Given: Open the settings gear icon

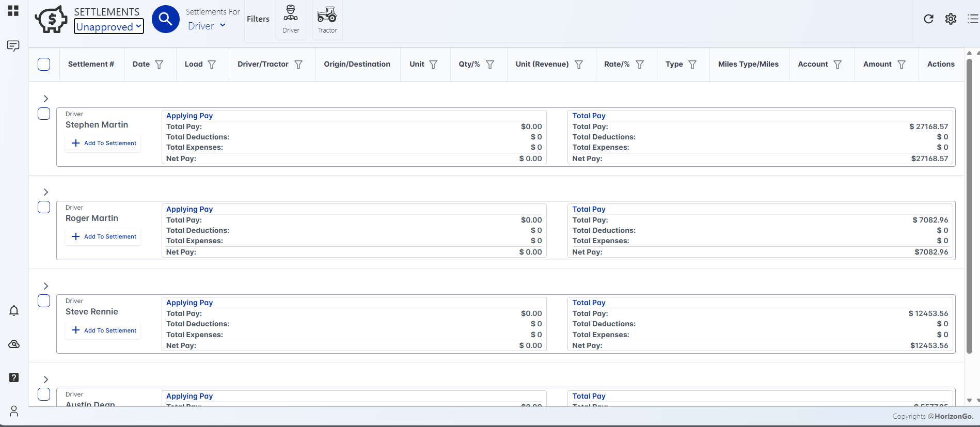Looking at the screenshot, I should (x=951, y=19).
